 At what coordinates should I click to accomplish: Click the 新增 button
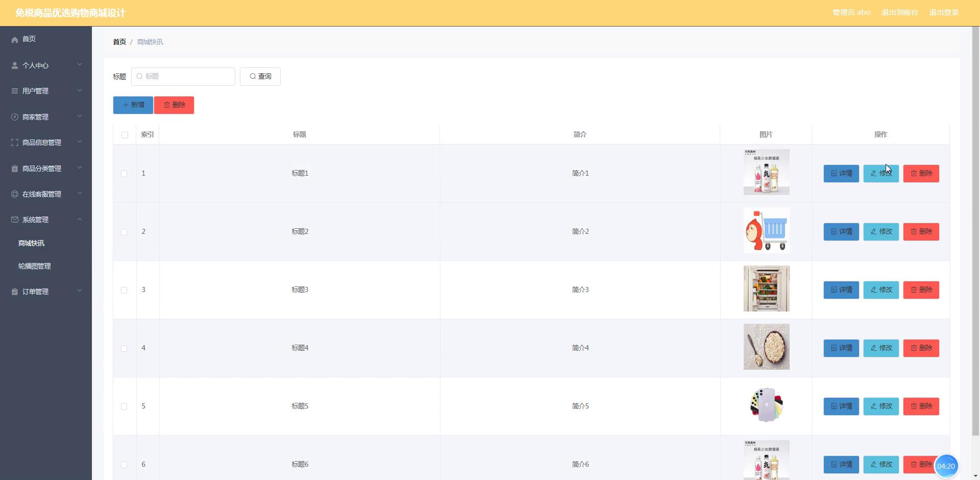pos(133,105)
